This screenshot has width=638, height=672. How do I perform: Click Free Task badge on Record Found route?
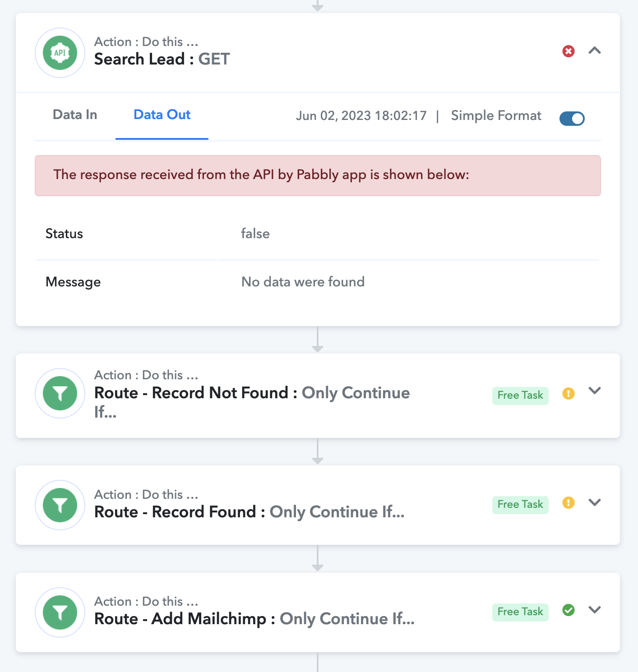520,505
